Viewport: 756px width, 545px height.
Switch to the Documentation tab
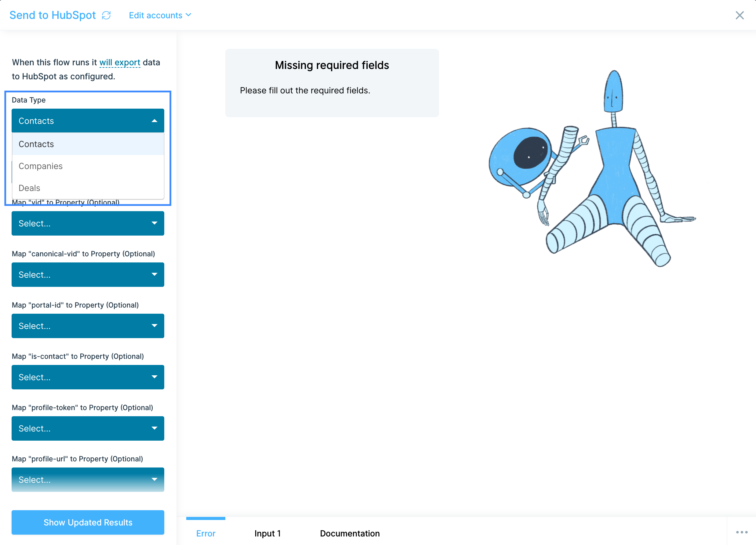click(350, 533)
